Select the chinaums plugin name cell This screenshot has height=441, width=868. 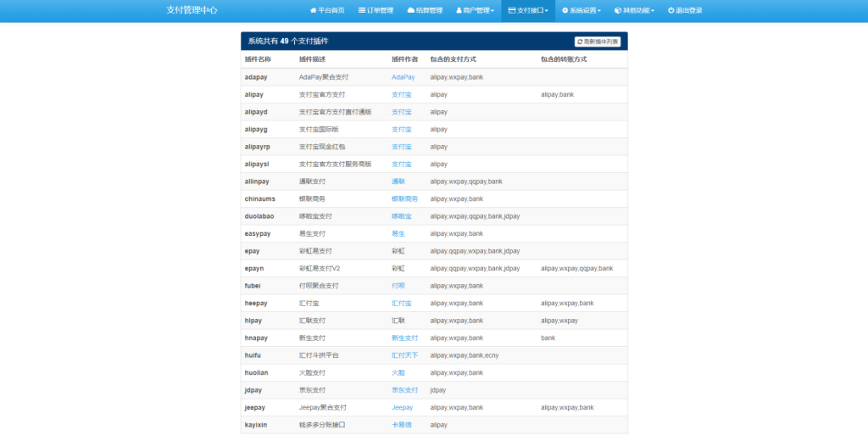coord(259,199)
